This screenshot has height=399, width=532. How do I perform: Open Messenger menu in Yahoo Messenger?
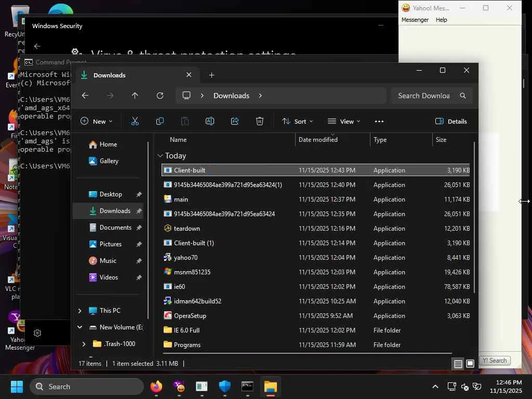point(415,20)
